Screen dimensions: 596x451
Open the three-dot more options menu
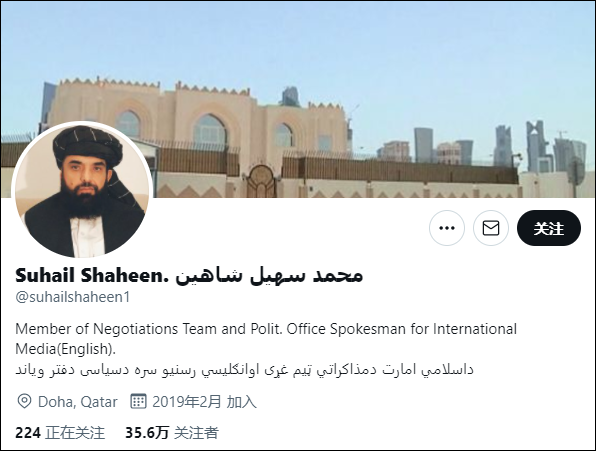[447, 228]
